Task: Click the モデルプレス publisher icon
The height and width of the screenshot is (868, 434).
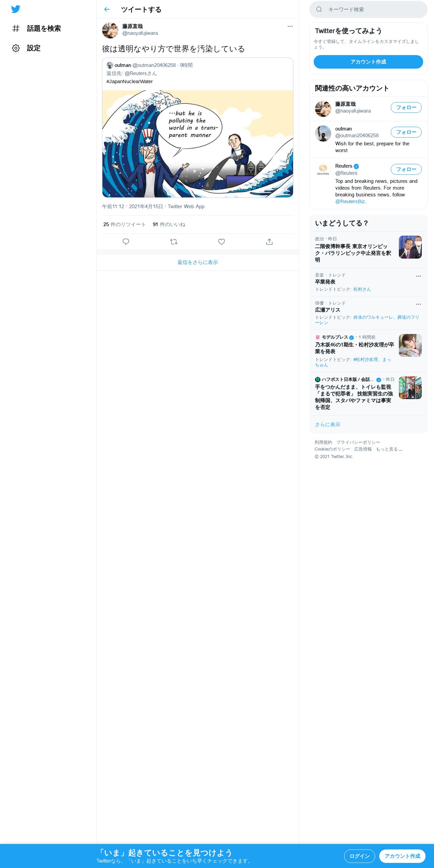Action: click(x=317, y=337)
